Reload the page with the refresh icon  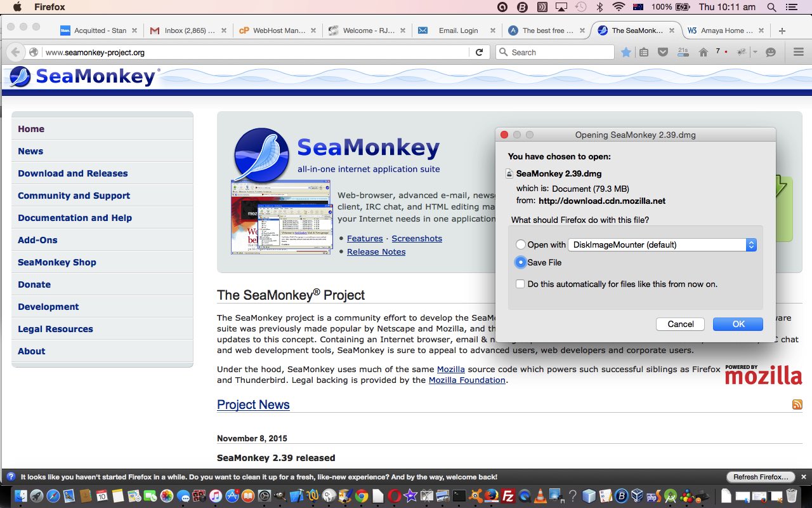coord(480,52)
